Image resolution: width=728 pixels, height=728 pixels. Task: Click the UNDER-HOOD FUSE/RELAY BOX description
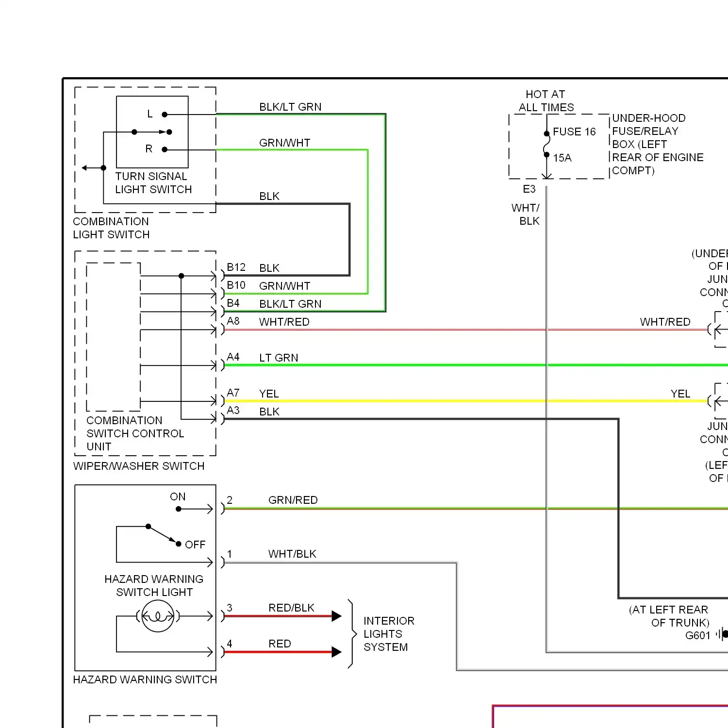coord(658,144)
